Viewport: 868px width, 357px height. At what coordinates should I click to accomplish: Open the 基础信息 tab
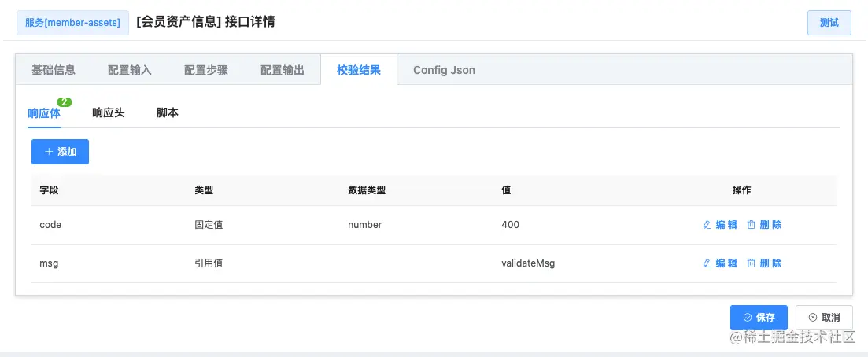pos(54,70)
